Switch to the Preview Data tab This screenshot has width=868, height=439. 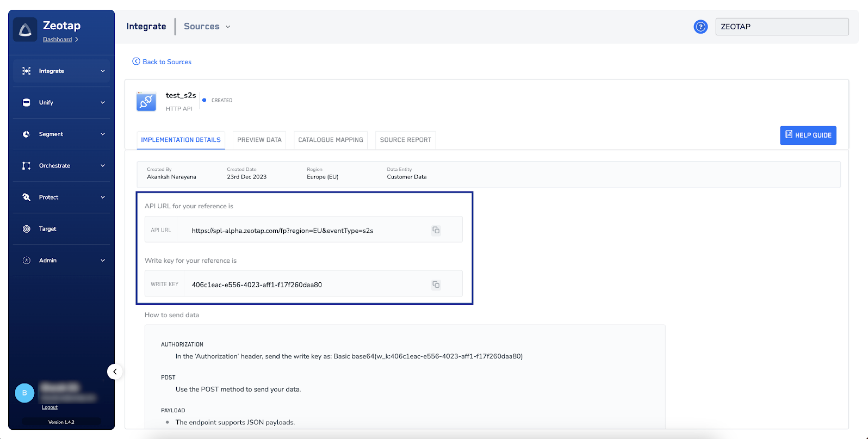[x=259, y=140]
